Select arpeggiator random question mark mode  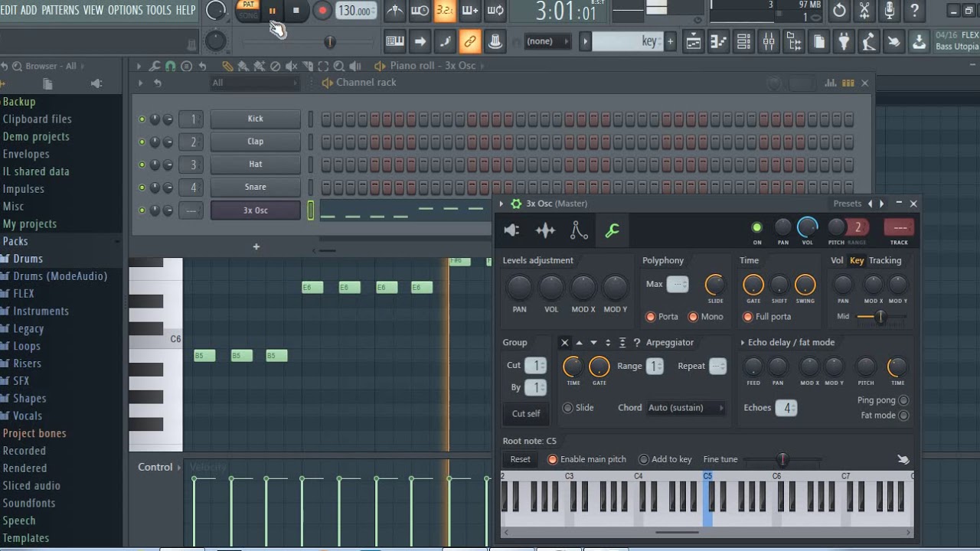pos(637,343)
